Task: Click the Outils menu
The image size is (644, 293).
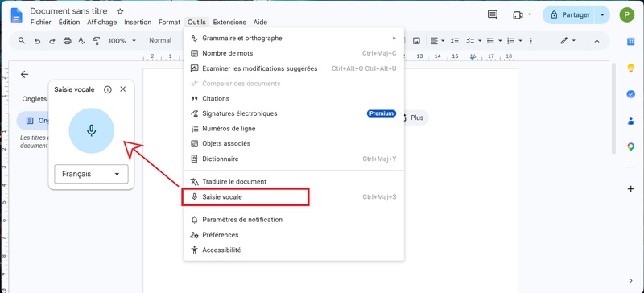Action: point(196,23)
